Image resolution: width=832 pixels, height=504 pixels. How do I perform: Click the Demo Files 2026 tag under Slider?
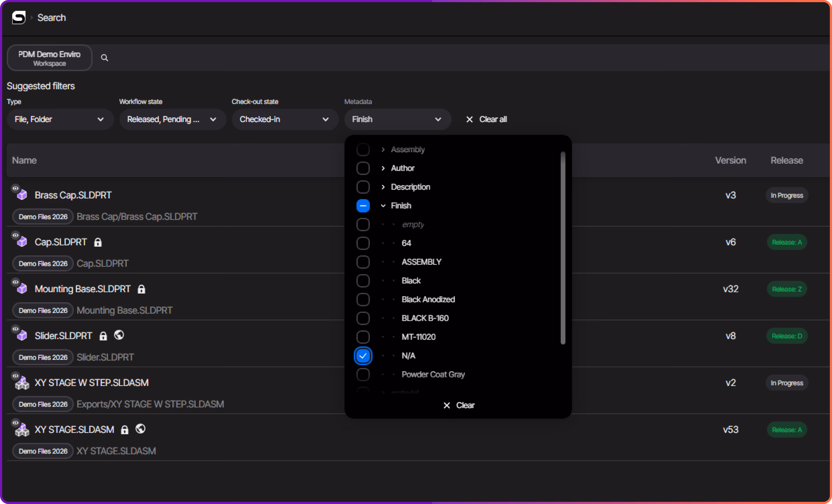click(43, 357)
